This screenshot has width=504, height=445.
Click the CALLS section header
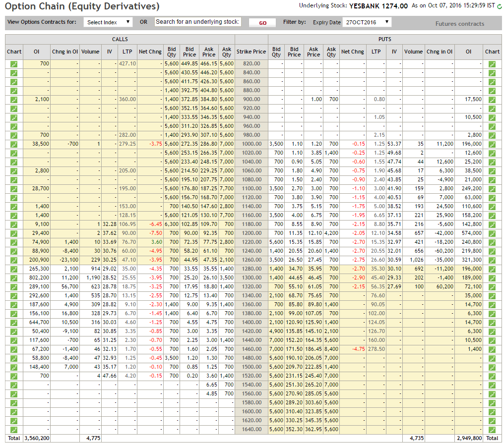coord(120,39)
